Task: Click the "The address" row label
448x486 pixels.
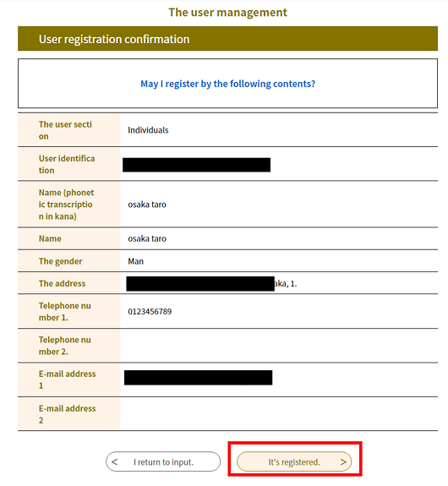Action: click(62, 284)
